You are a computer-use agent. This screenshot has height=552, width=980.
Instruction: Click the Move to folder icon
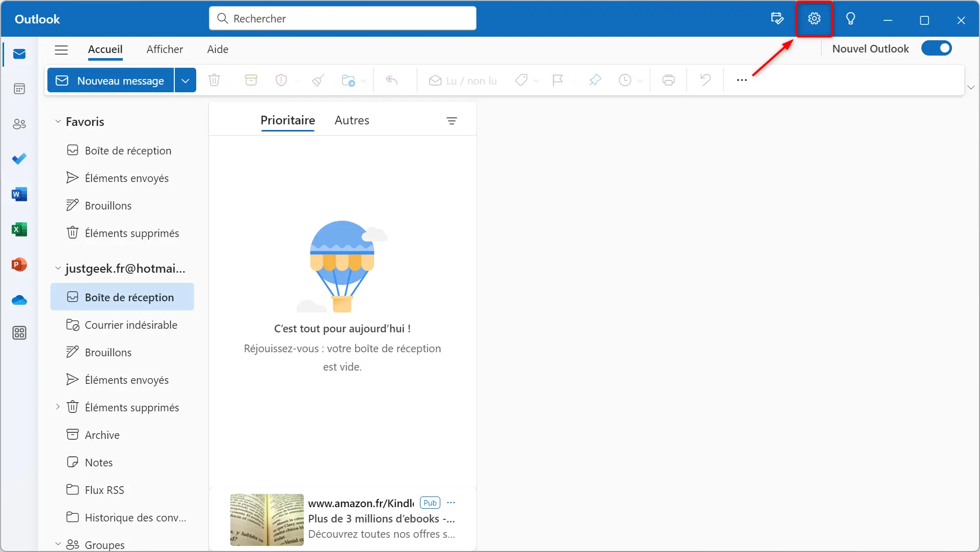348,80
